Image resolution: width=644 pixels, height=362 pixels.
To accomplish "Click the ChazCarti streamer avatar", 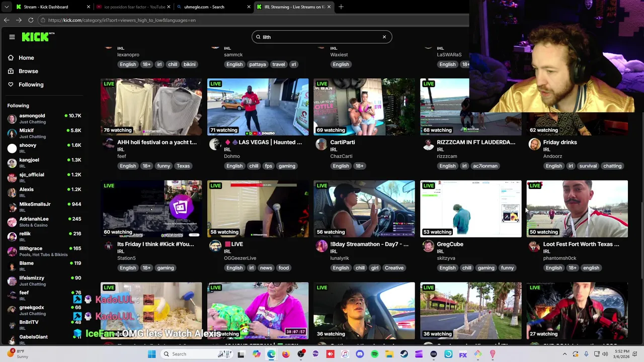I will pos(321,145).
